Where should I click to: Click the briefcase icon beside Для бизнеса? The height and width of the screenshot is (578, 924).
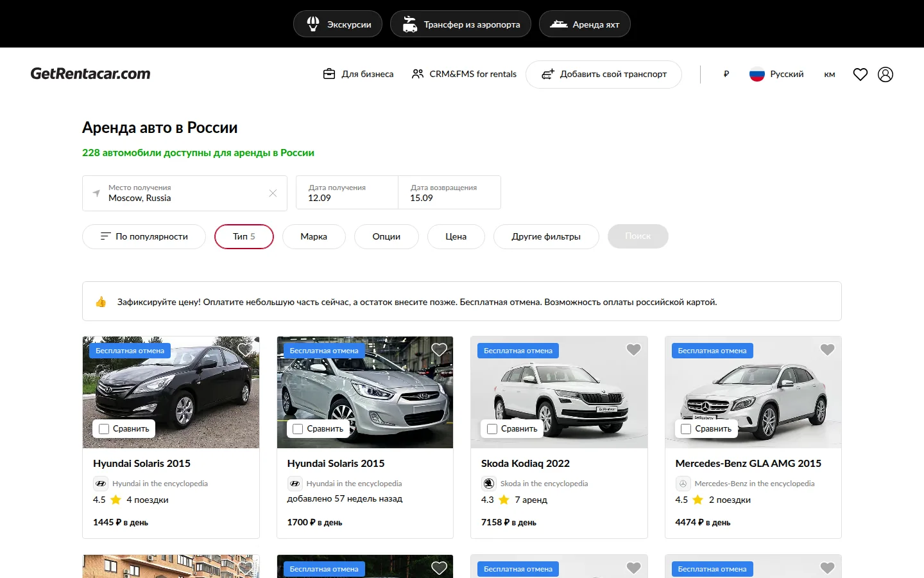click(x=329, y=74)
